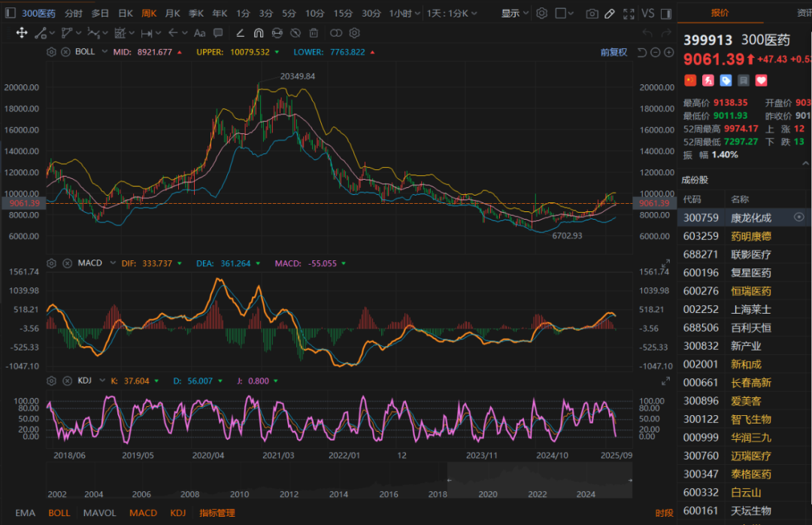This screenshot has width=812, height=525.
Task: Switch to the 资讯 news tab
Action: [803, 13]
